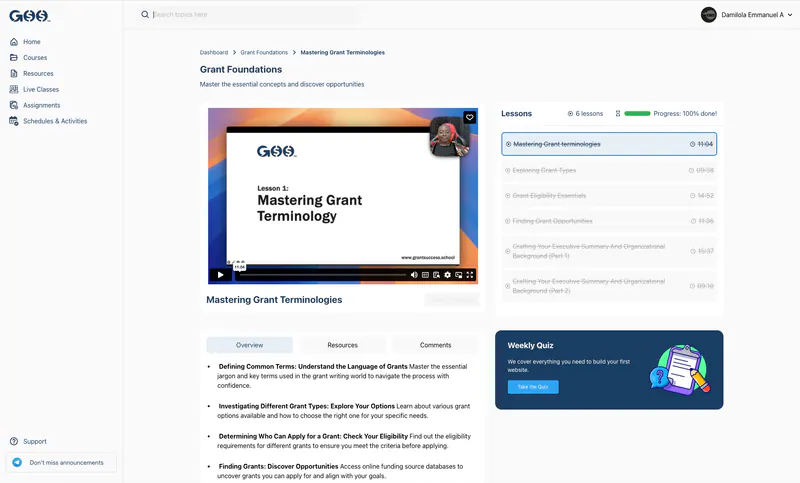Screen dimensions: 800x483
Task: Select lesson Mastering Grant terminologies
Action: 609,144
